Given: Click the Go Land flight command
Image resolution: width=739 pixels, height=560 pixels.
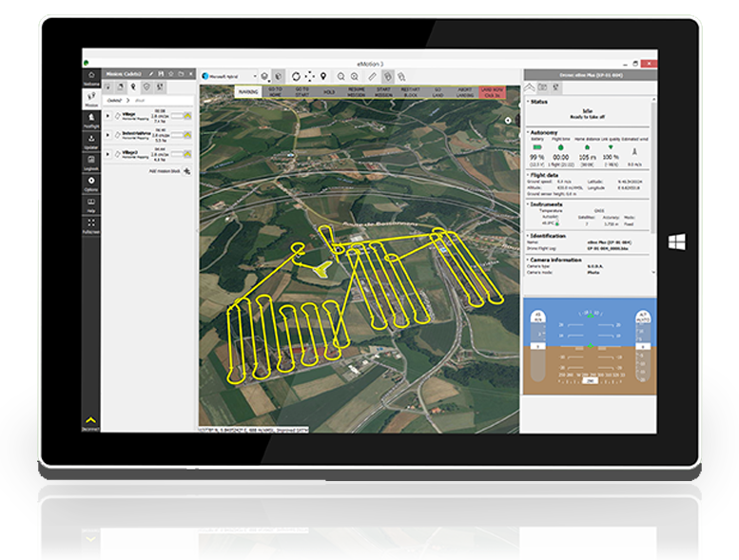Looking at the screenshot, I should (x=438, y=92).
